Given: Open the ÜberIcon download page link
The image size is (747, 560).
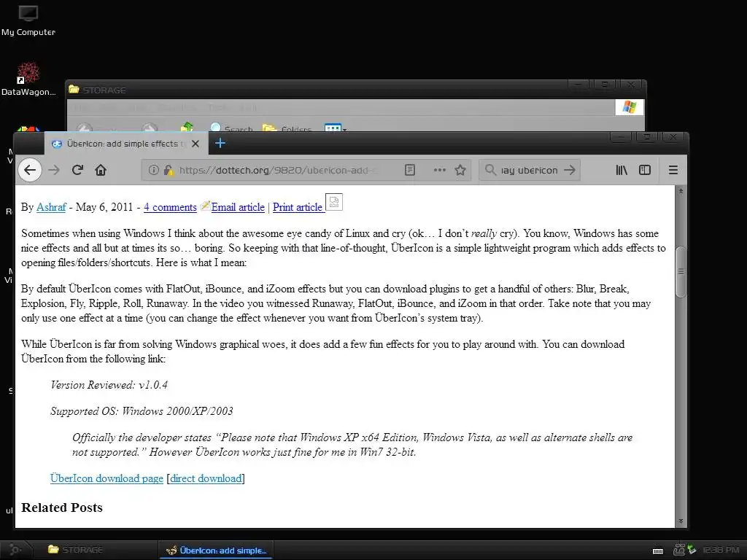Looking at the screenshot, I should click(107, 478).
